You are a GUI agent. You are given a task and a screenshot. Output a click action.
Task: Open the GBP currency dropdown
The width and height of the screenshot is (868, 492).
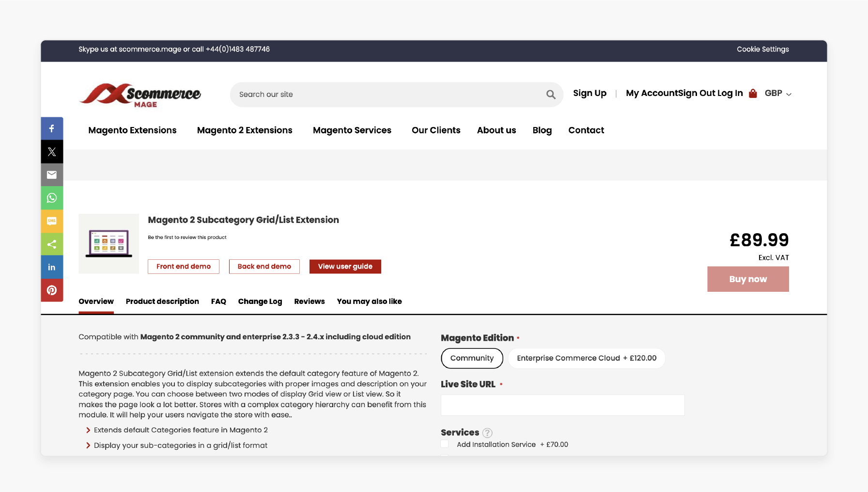[778, 93]
